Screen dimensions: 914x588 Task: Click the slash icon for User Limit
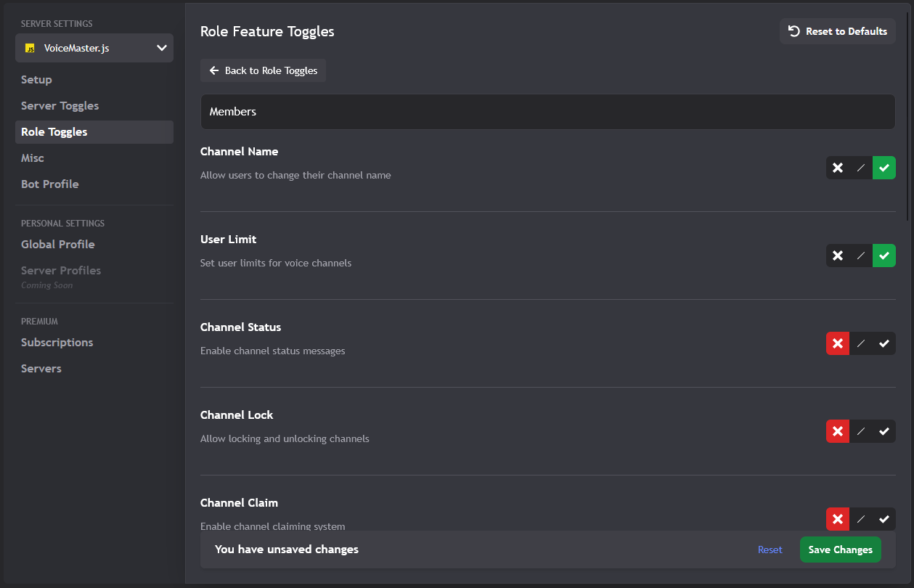click(860, 256)
